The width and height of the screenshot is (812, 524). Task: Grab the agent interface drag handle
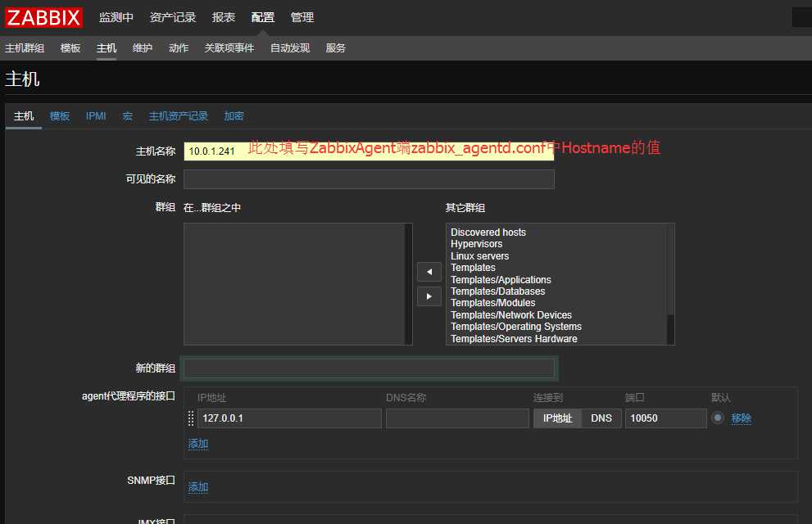[191, 418]
